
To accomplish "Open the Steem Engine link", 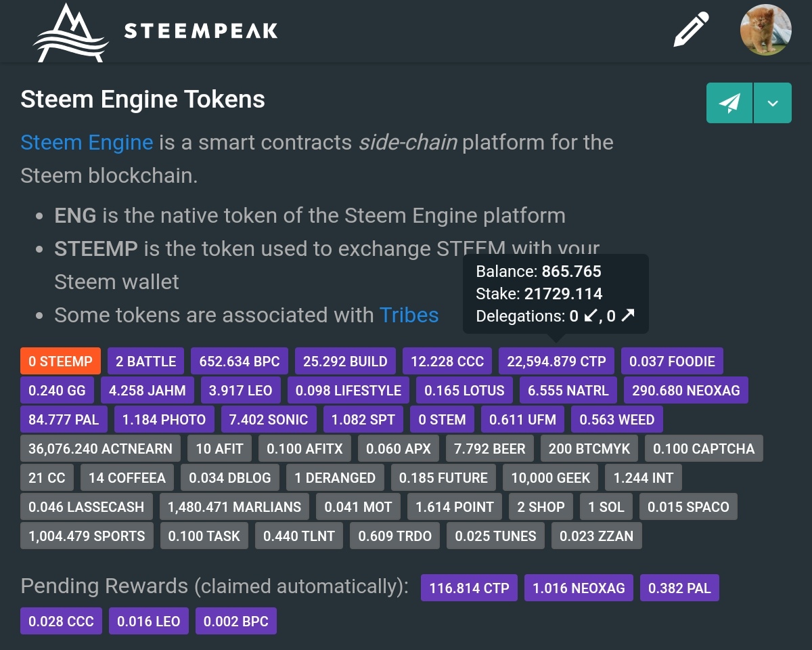I will tap(87, 143).
